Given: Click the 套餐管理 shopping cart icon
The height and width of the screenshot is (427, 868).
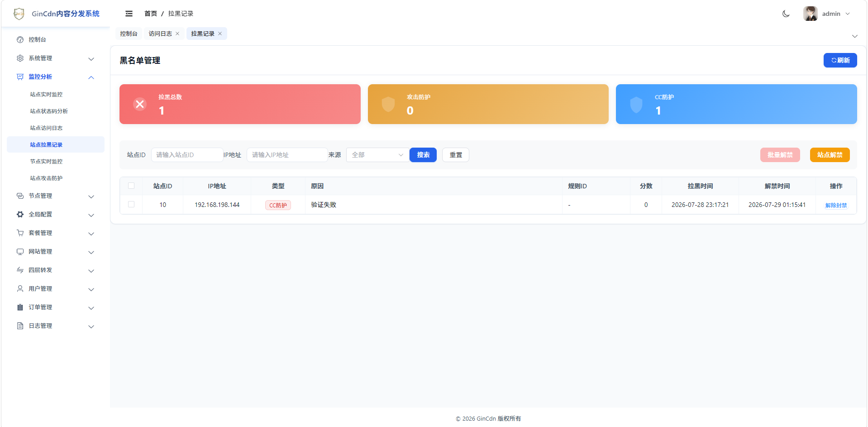Looking at the screenshot, I should tap(20, 233).
